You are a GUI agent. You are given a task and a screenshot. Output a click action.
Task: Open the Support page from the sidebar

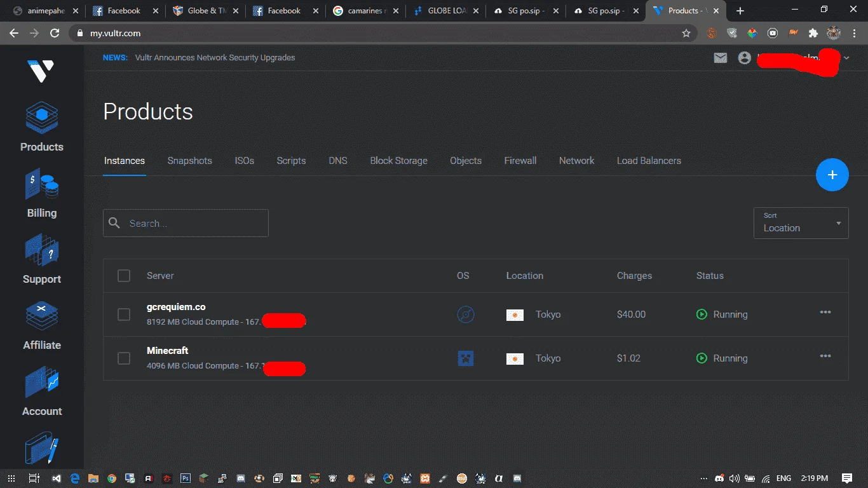42,259
